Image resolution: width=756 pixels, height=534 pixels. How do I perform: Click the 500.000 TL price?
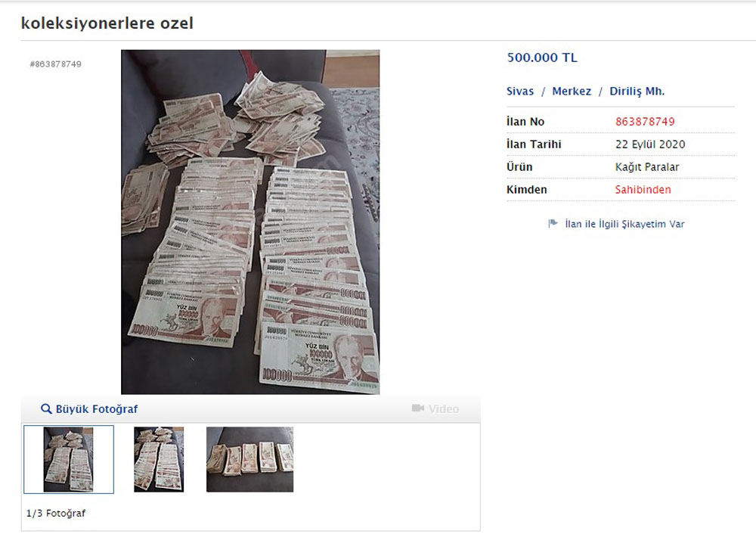542,57
